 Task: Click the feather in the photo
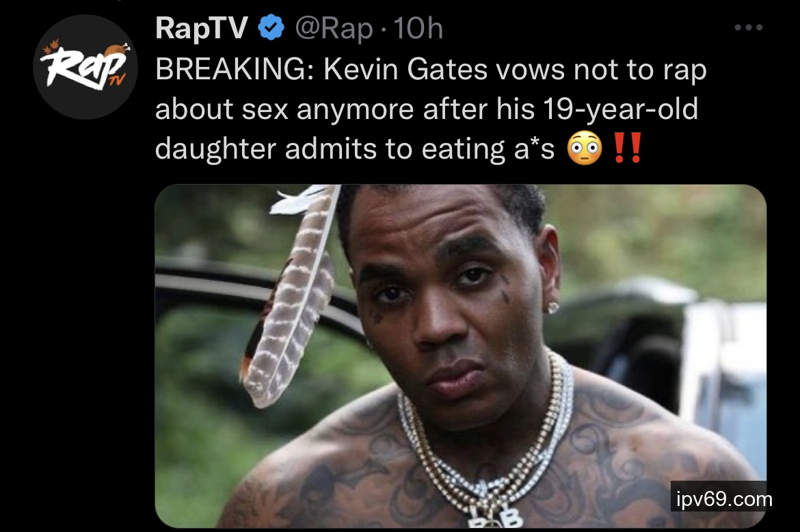pos(291,296)
